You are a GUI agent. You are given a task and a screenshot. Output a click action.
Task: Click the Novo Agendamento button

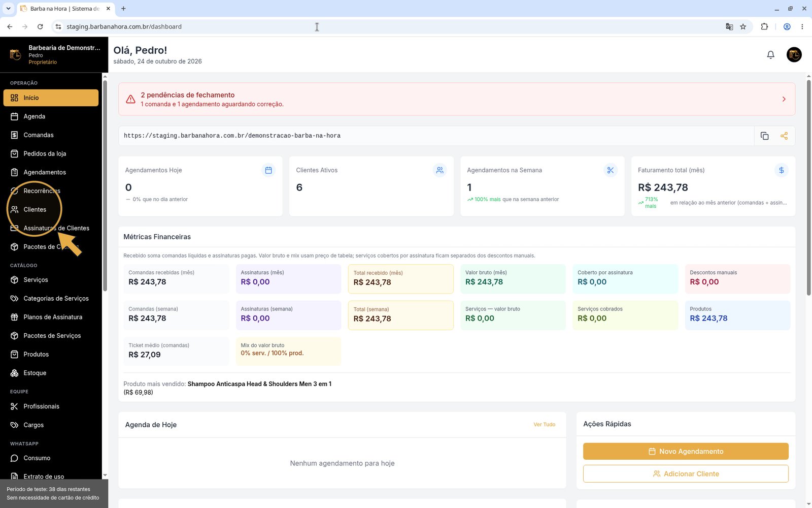click(x=686, y=451)
